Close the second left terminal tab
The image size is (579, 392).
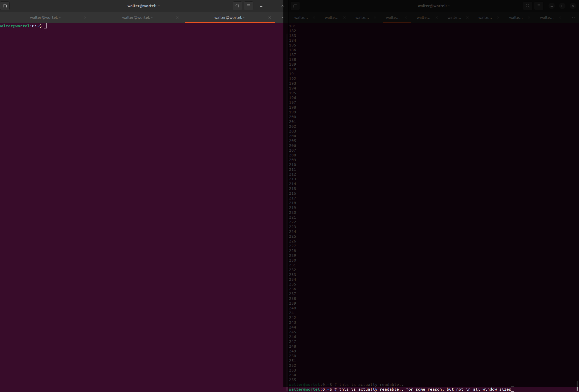coord(177,18)
